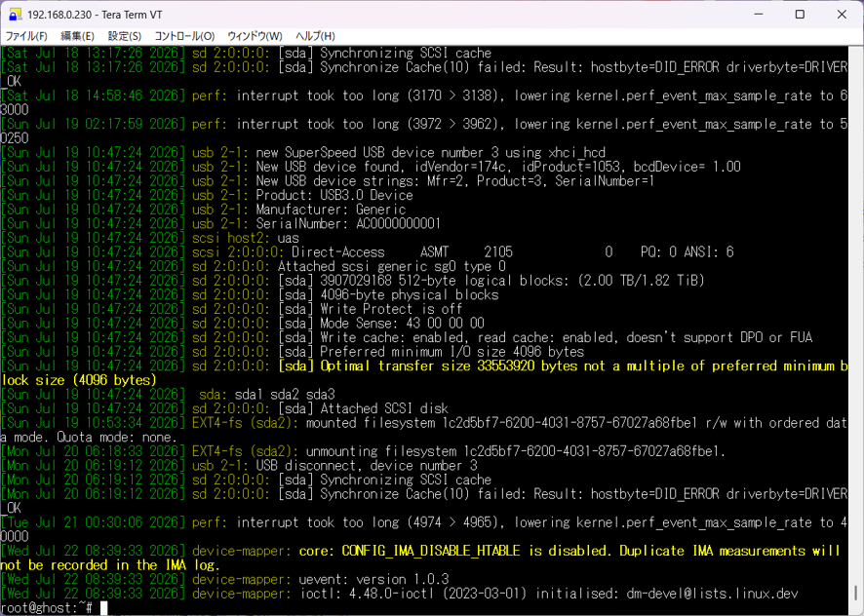Click 'Product: USB3.0 Device' text

[x=334, y=196]
